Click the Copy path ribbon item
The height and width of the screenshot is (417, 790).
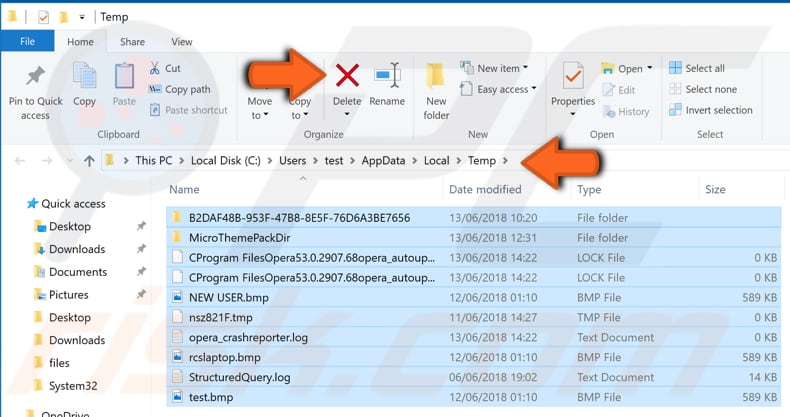[180, 89]
